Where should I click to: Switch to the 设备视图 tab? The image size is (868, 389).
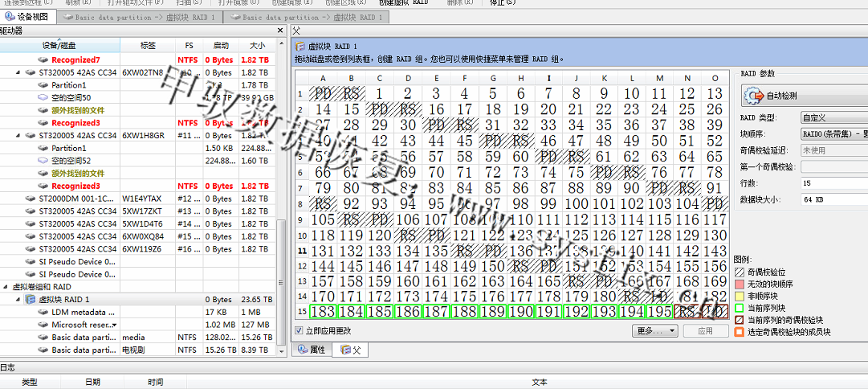click(29, 17)
